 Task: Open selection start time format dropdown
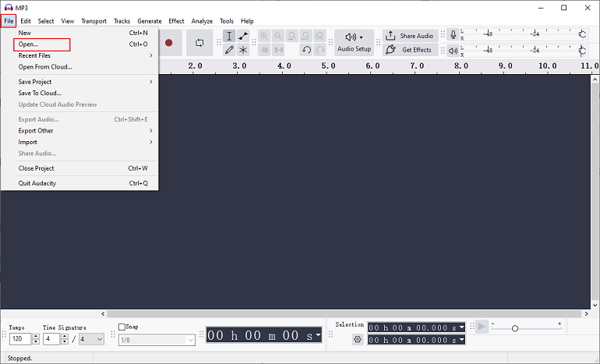[x=461, y=327]
